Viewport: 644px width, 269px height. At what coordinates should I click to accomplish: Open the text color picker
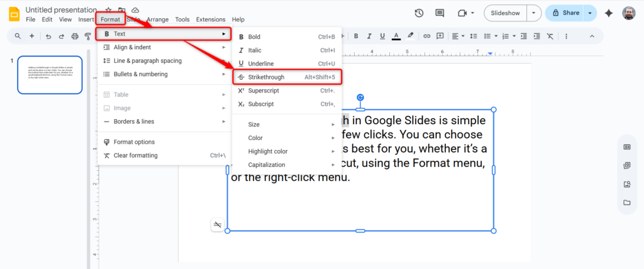(396, 36)
